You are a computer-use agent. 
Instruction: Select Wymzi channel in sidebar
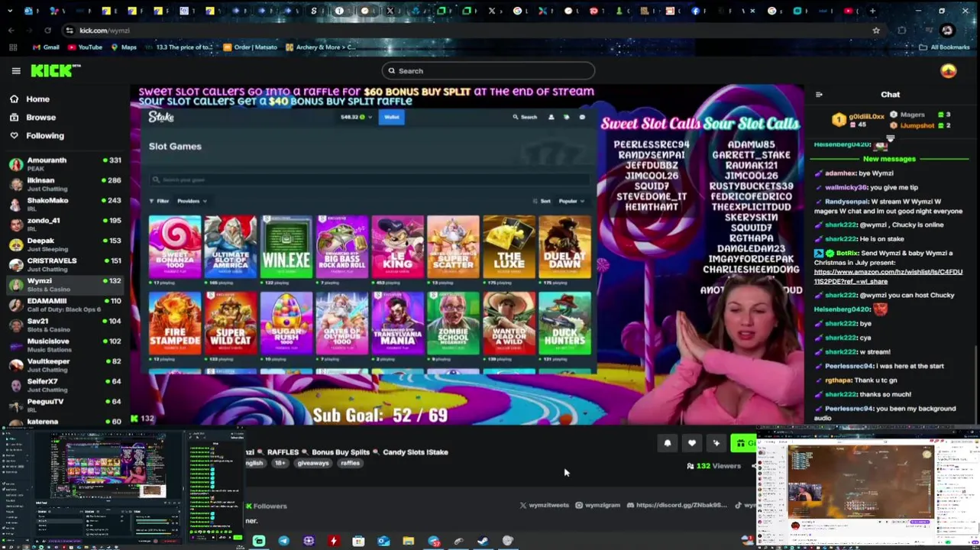tap(65, 285)
